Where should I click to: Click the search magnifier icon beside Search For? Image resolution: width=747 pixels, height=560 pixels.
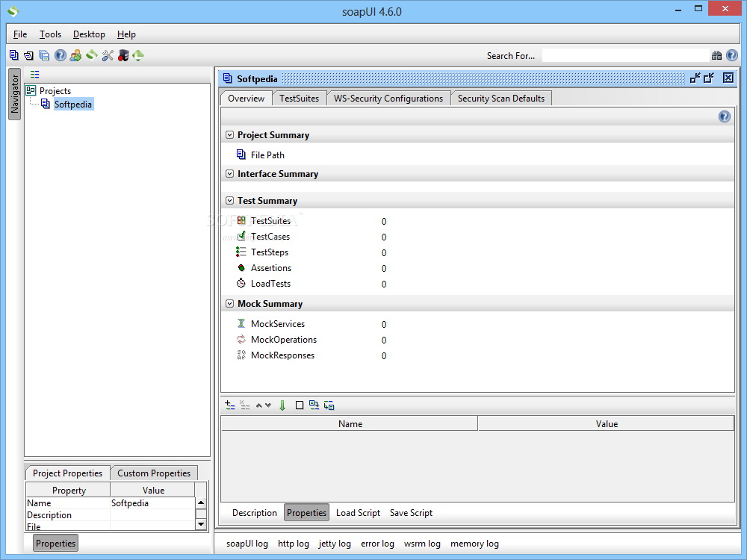click(716, 55)
